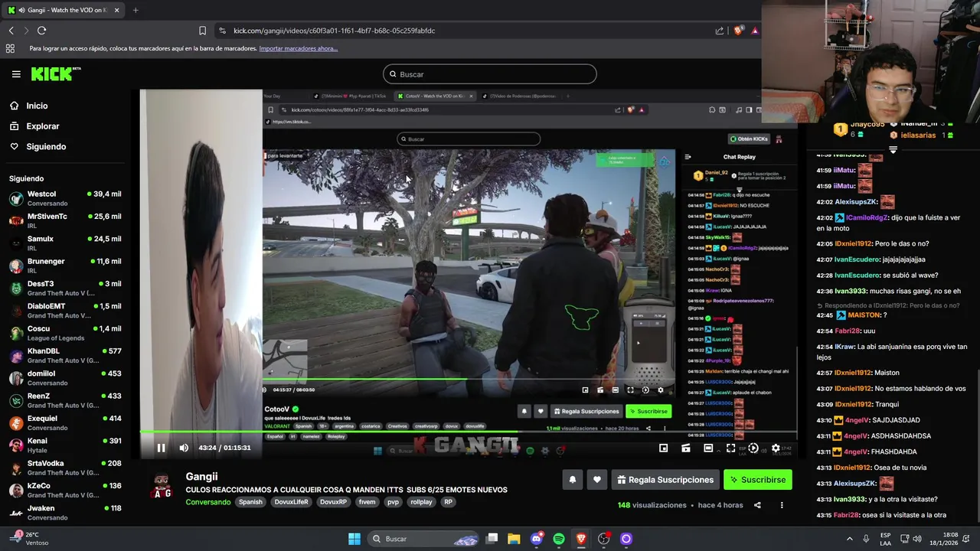The height and width of the screenshot is (551, 980).
Task: Share the VOD using share icon
Action: tap(757, 505)
